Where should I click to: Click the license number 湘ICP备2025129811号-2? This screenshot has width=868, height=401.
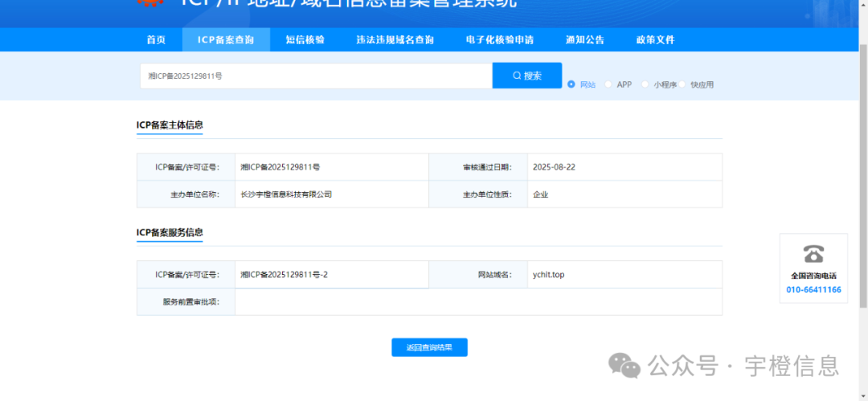point(284,274)
